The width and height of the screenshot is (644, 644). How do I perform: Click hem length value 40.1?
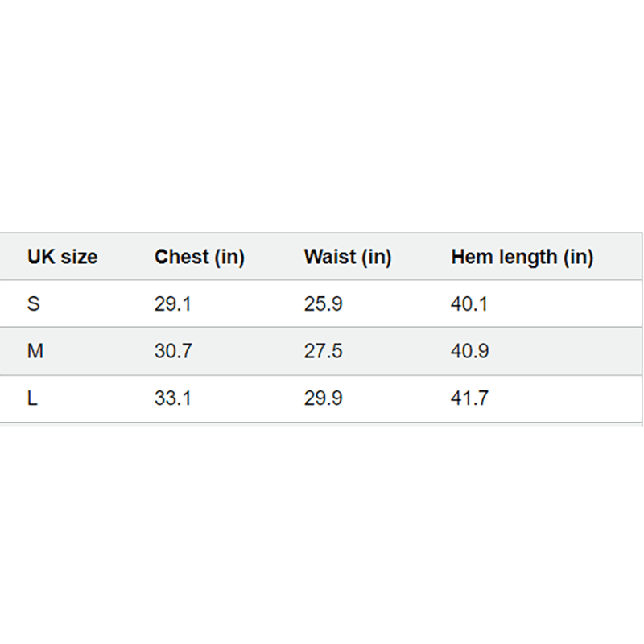tap(469, 304)
